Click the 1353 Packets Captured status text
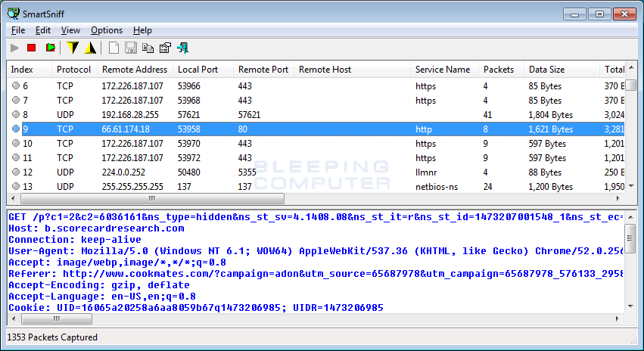Viewport: 644px width, 351px height. click(x=52, y=337)
